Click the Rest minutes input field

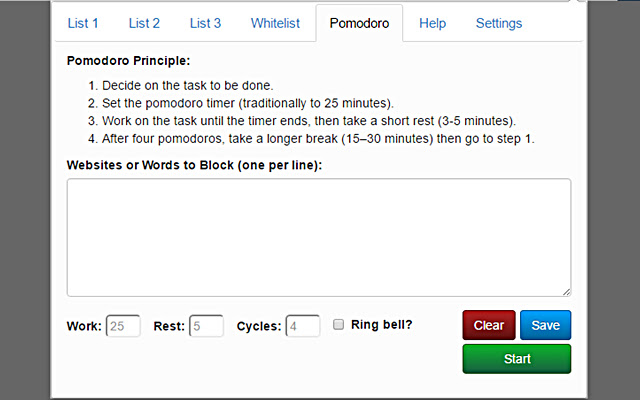206,326
